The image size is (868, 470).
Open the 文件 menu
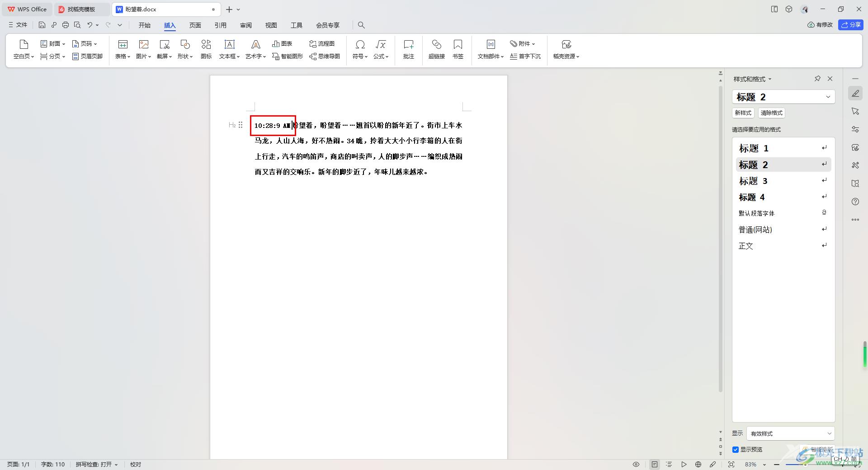pyautogui.click(x=18, y=25)
